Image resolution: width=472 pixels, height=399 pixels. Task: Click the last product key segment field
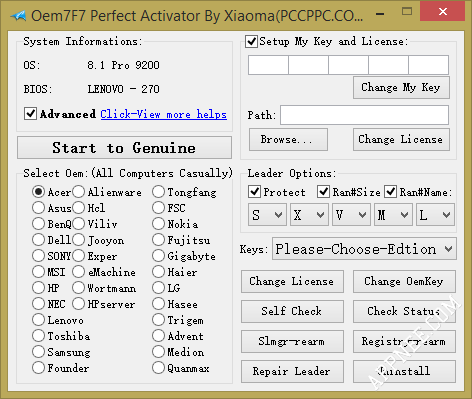[x=429, y=65]
